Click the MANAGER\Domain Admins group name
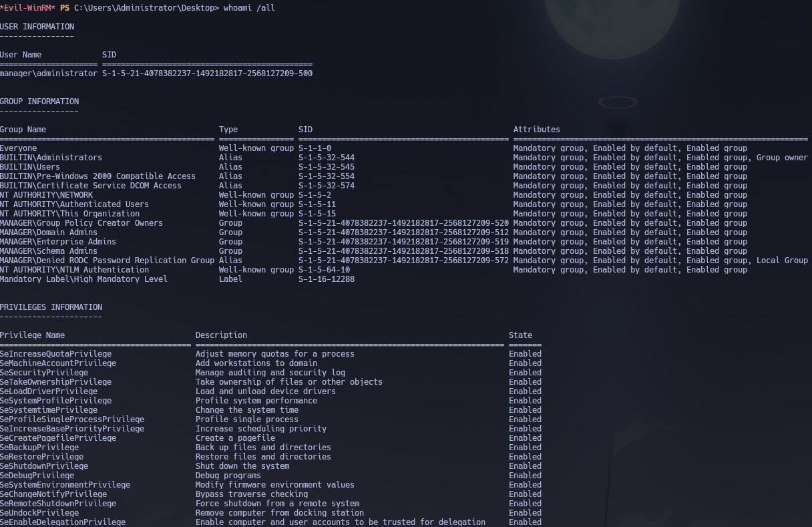 49,232
